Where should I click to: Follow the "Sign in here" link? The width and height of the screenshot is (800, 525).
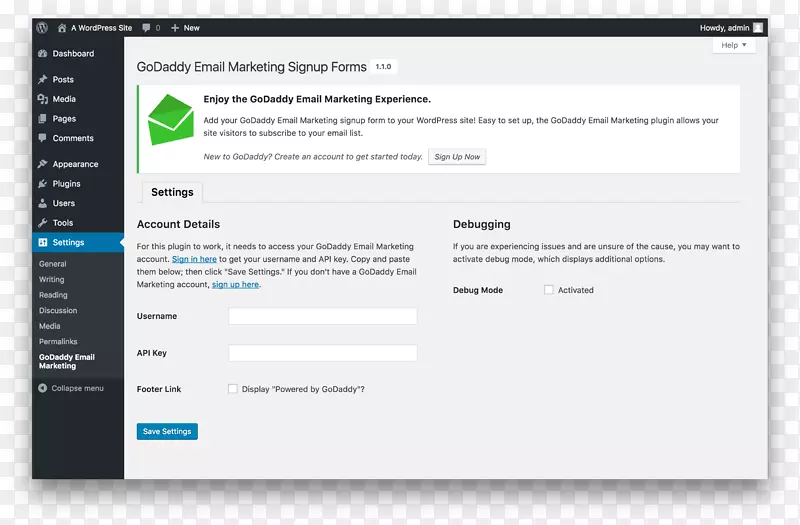[x=194, y=259]
